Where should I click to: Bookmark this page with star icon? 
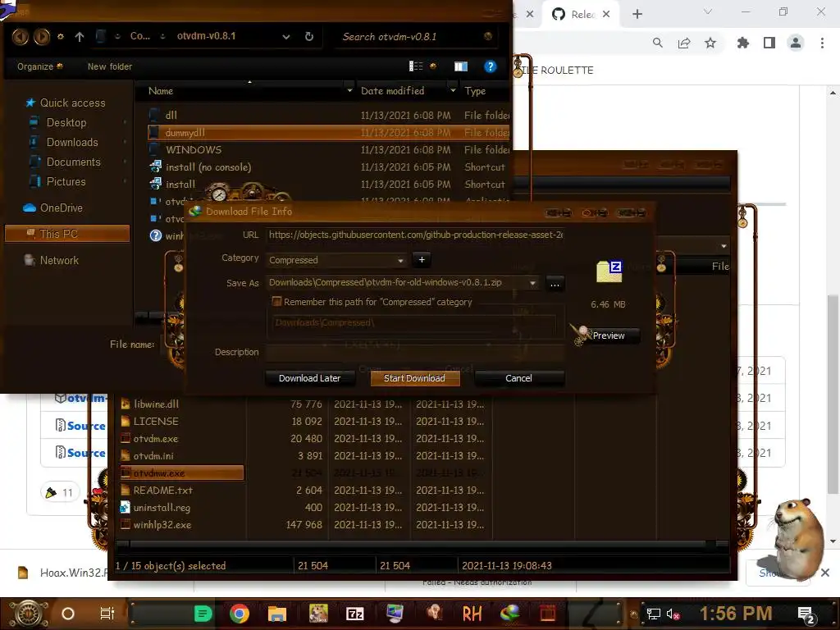(710, 43)
